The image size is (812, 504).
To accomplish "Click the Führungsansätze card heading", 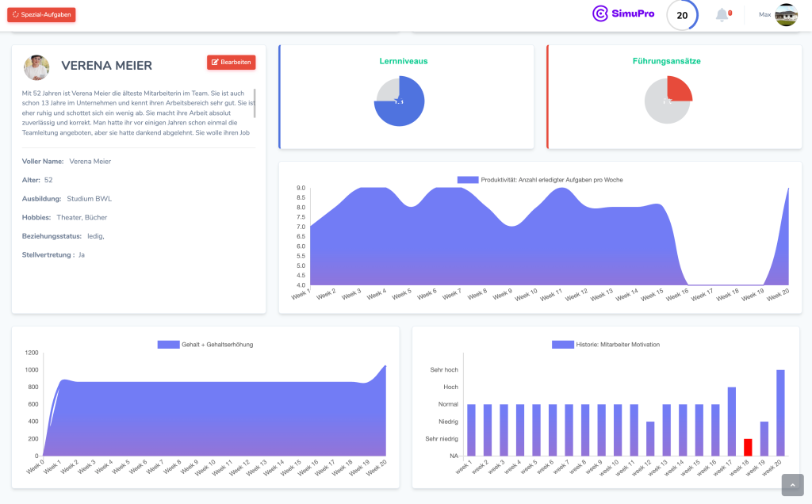I will (x=666, y=61).
